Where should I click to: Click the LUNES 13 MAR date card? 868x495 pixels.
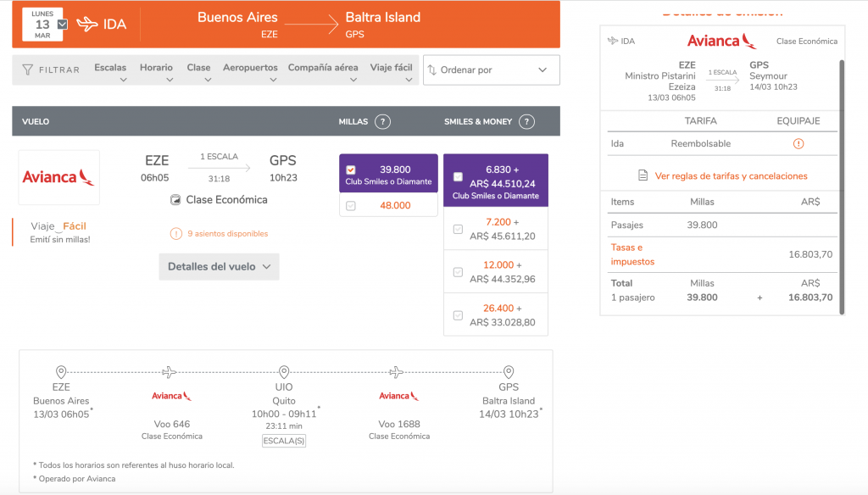coord(42,25)
